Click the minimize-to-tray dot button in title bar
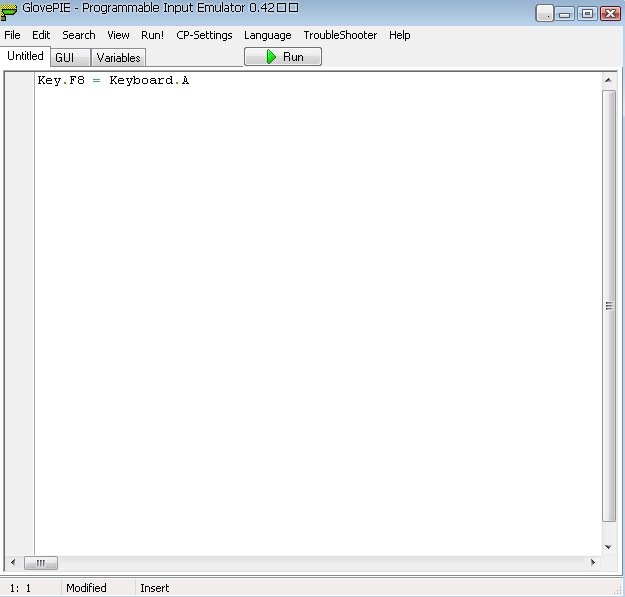The image size is (625, 597). point(544,14)
